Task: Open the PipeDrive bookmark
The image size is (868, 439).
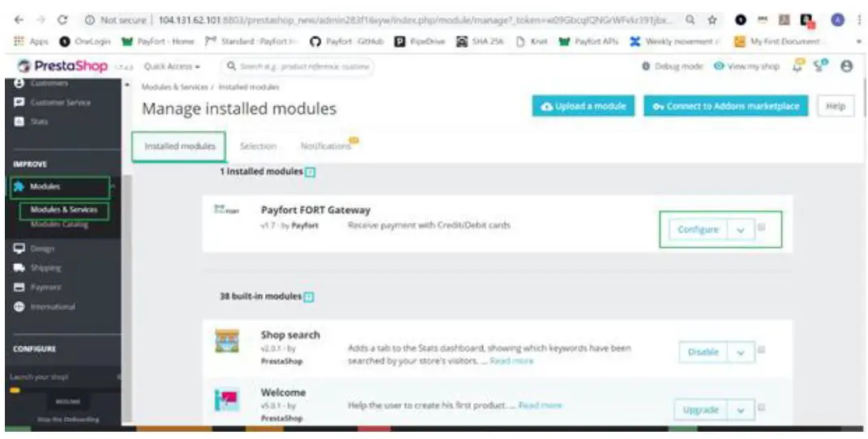Action: pyautogui.click(x=420, y=41)
